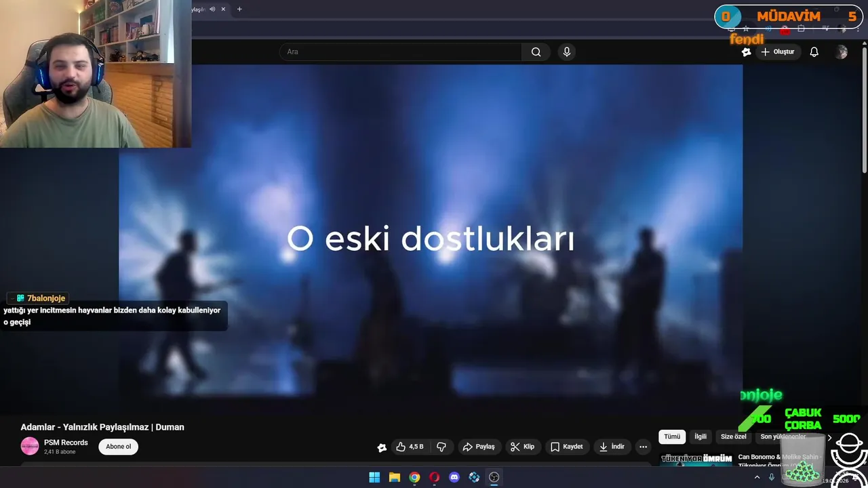Show hidden system tray icons
Screen dimensions: 868x488
click(x=757, y=477)
